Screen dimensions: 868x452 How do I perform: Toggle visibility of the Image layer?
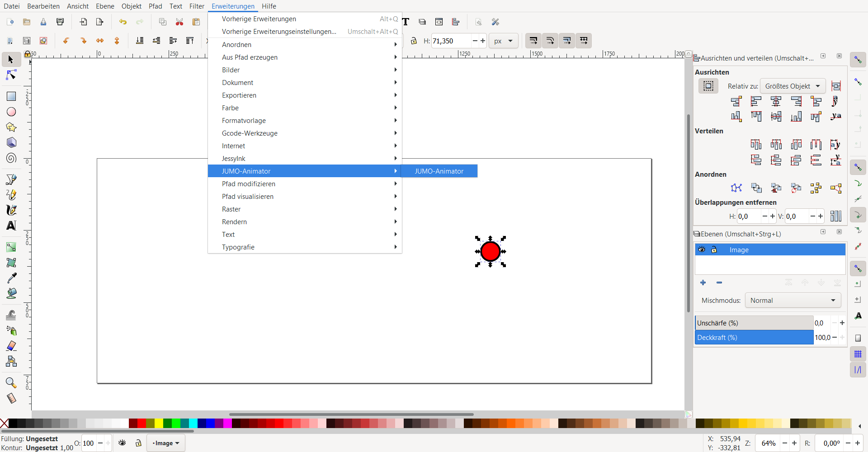click(x=702, y=250)
